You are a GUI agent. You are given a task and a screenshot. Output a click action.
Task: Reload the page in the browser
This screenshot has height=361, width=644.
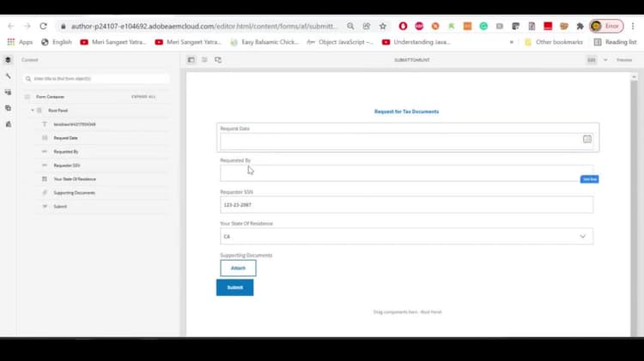pos(43,26)
